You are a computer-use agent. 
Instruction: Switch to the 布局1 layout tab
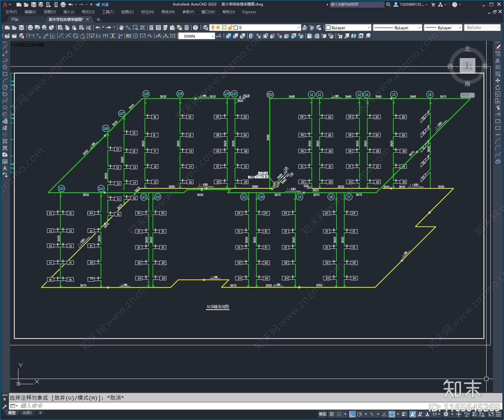(27, 413)
